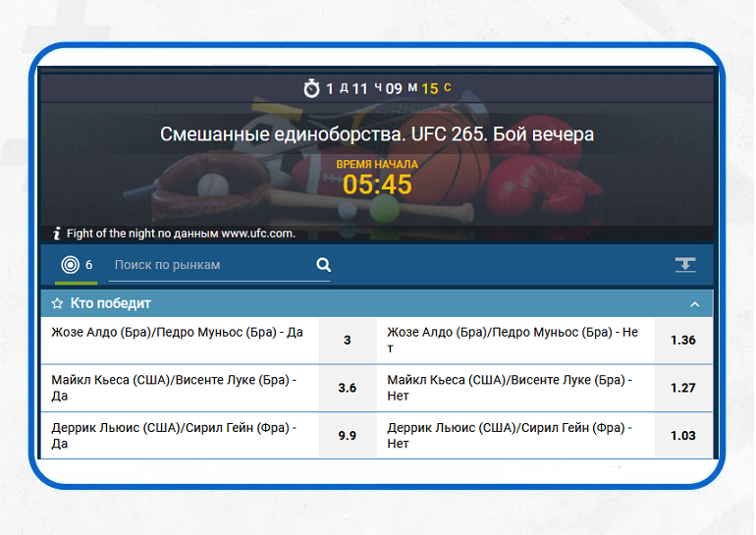
Task: Select odds 3 for Алдо/Муньос Да
Action: (x=348, y=341)
